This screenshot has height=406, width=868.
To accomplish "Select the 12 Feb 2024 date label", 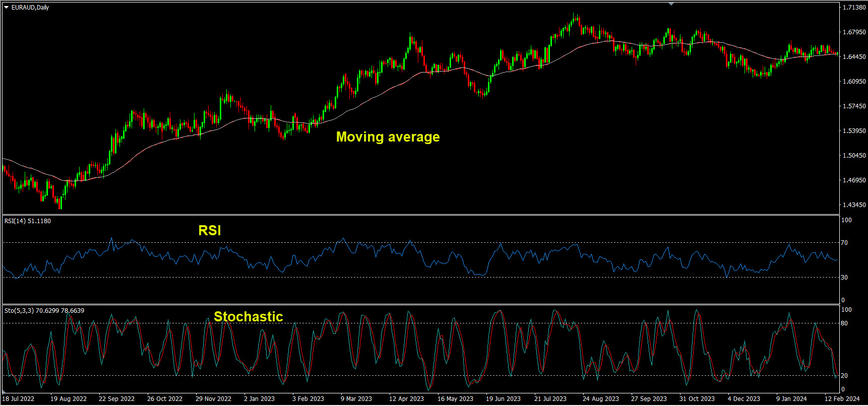I will (x=842, y=399).
